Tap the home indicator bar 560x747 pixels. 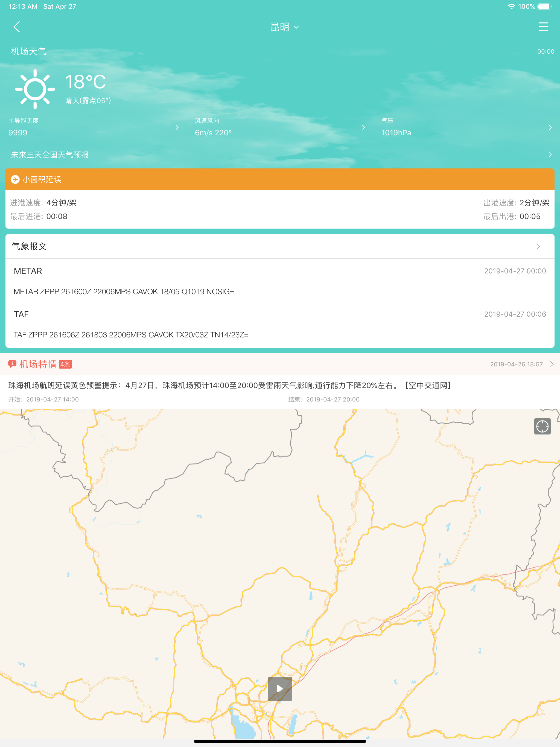click(x=280, y=741)
